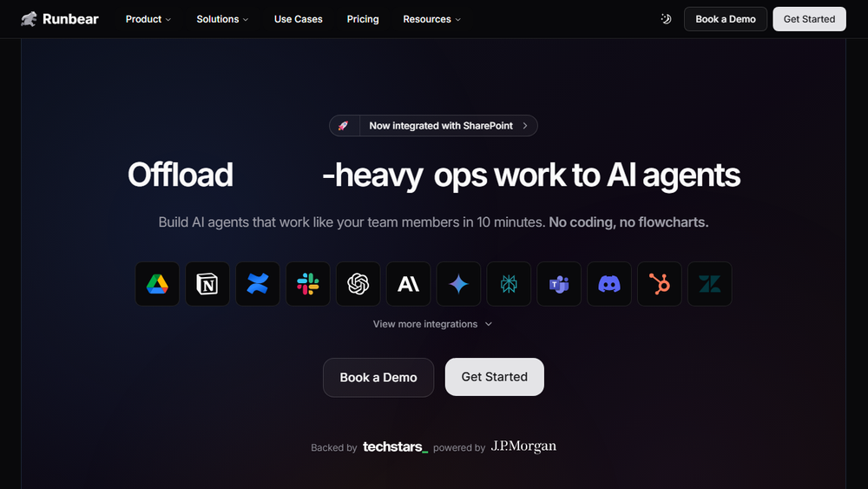This screenshot has width=868, height=489.
Task: Select the Anthropic integration icon
Action: (x=408, y=284)
